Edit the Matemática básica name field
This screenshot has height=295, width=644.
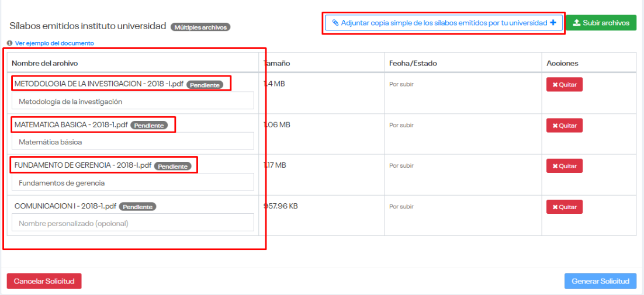click(x=133, y=141)
